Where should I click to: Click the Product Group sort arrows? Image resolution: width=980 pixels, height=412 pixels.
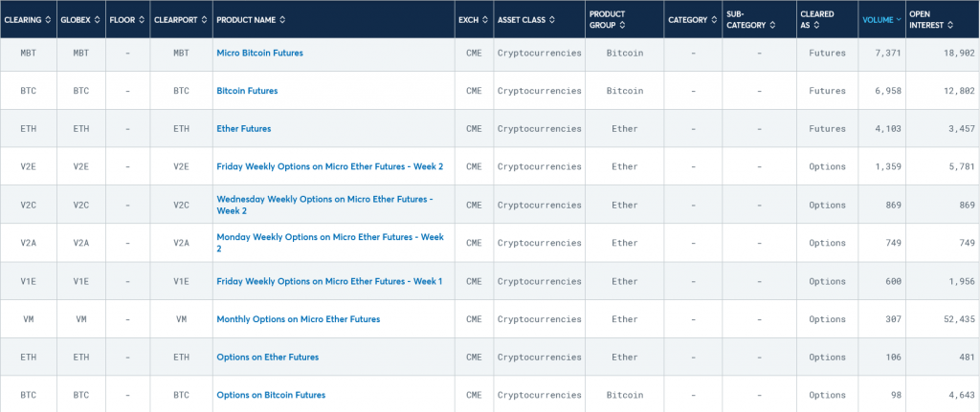pyautogui.click(x=624, y=26)
